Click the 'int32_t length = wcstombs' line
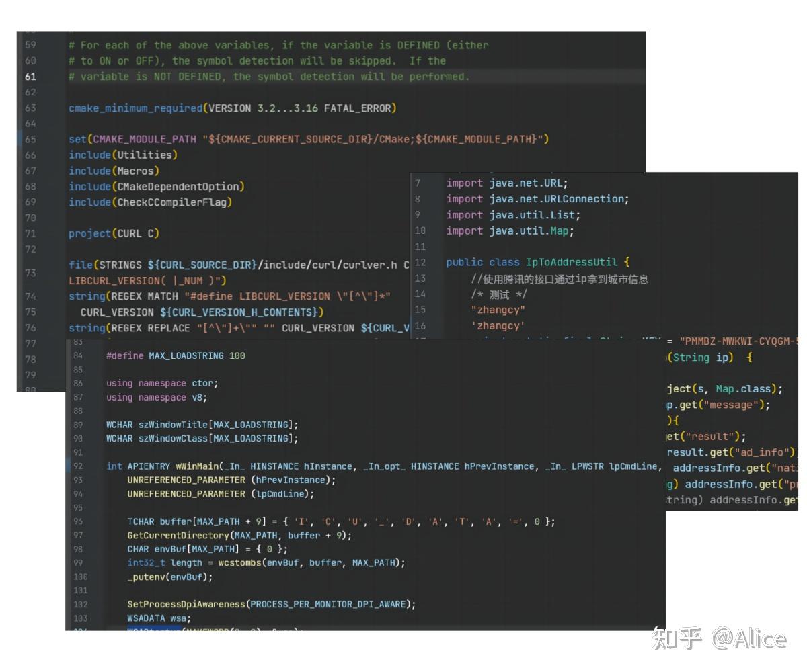The width and height of the screenshot is (807, 672). coord(266,563)
